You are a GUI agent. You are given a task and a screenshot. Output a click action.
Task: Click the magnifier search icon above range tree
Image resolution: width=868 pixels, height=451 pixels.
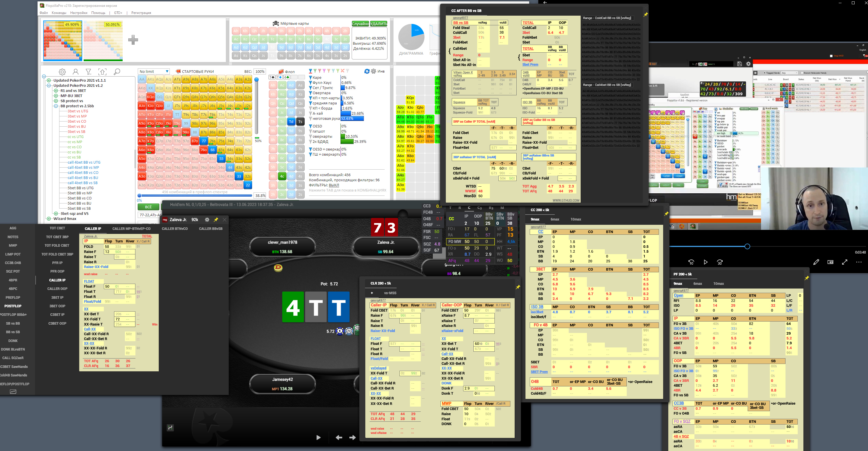point(117,72)
